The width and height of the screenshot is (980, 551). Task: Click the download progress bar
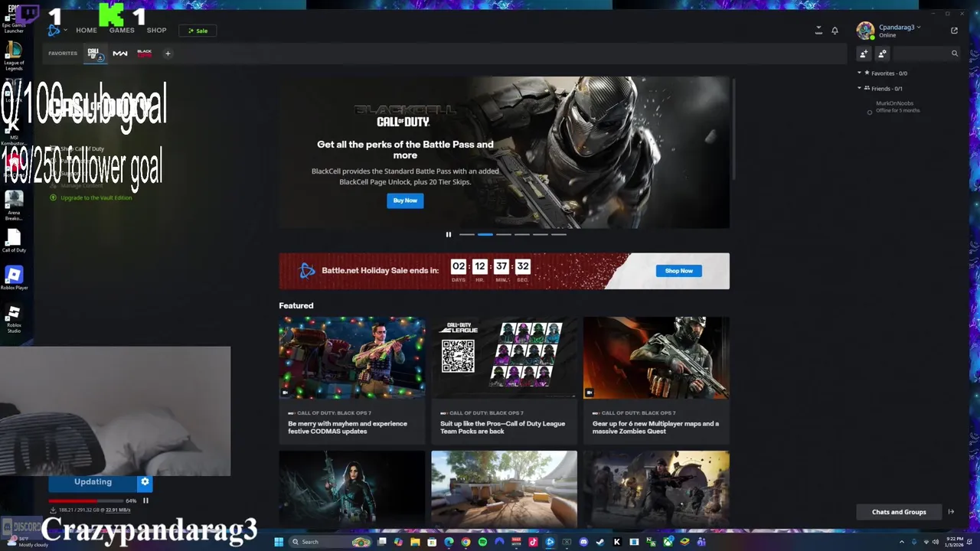coord(86,500)
